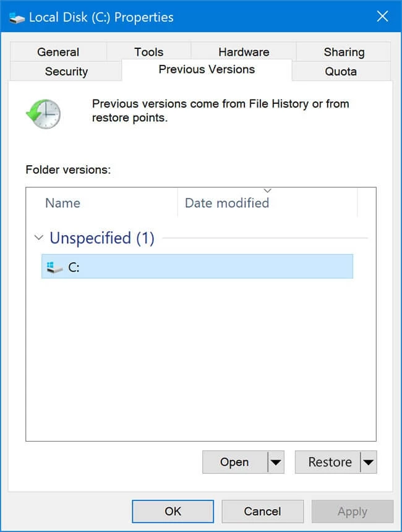Open the dropdown arrow next to Open
This screenshot has width=402, height=532.
click(x=276, y=461)
